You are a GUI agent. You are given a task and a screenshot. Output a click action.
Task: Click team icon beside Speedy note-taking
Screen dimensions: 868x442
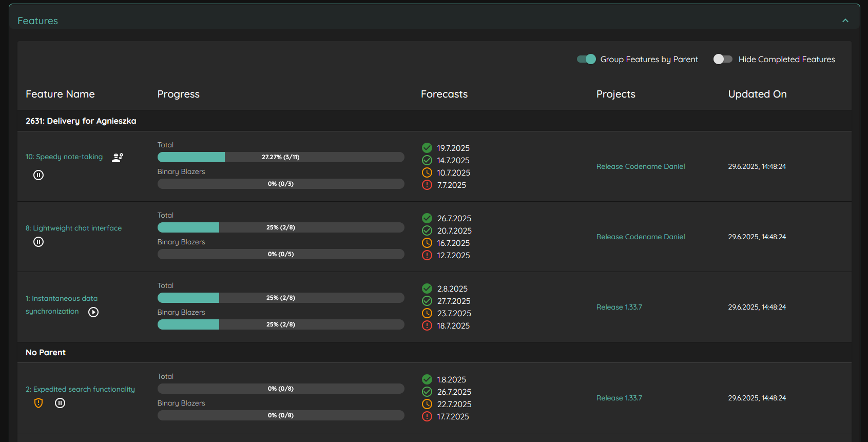[118, 158]
